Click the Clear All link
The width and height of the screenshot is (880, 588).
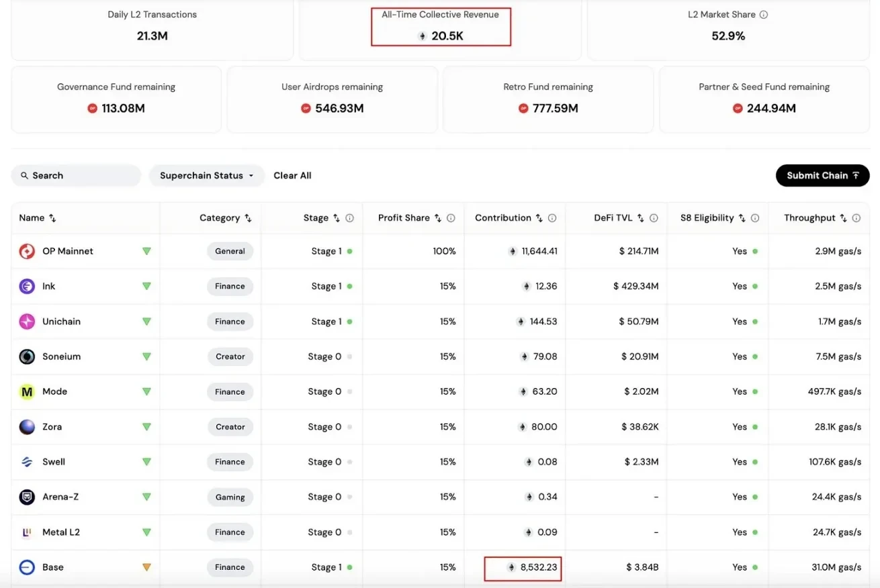(292, 175)
